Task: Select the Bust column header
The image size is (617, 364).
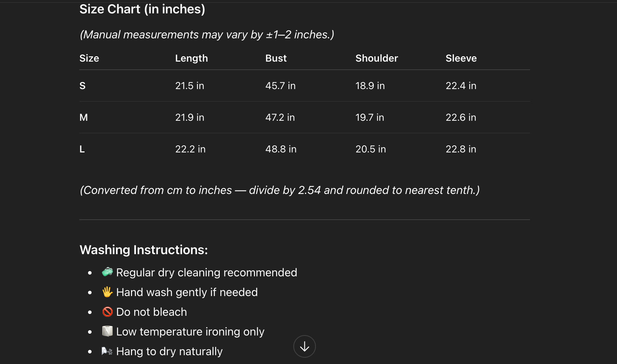Action: [x=276, y=58]
